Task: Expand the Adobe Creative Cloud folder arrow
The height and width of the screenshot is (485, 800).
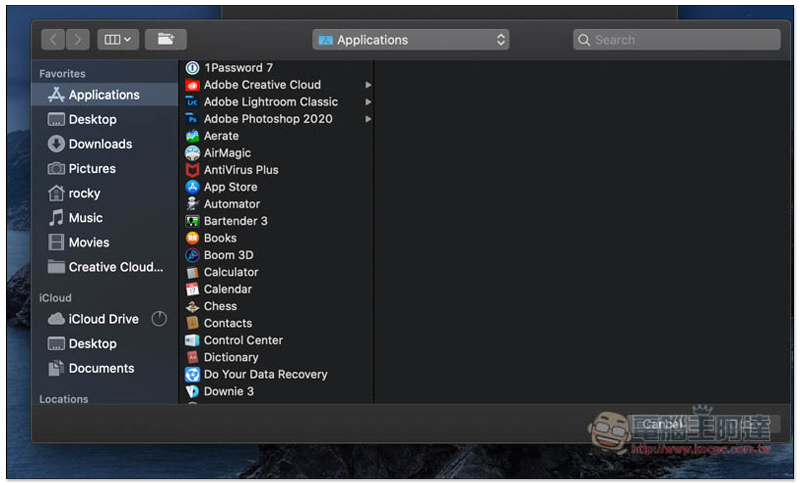Action: click(368, 85)
